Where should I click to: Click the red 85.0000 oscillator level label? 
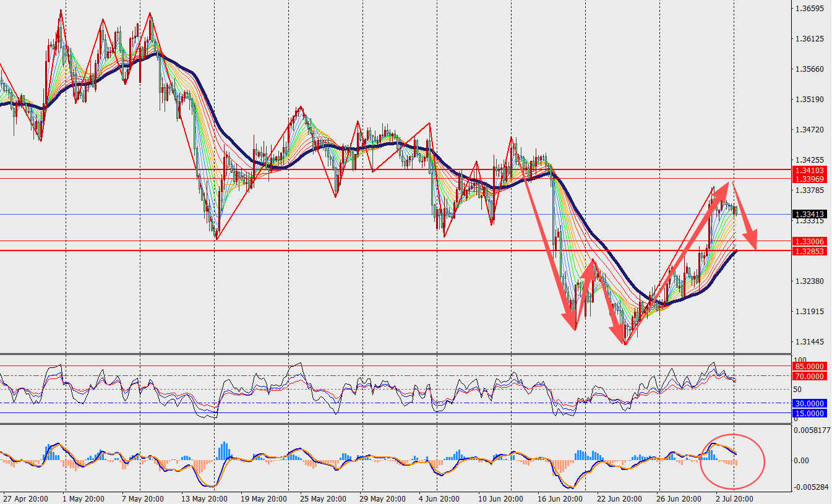point(810,367)
